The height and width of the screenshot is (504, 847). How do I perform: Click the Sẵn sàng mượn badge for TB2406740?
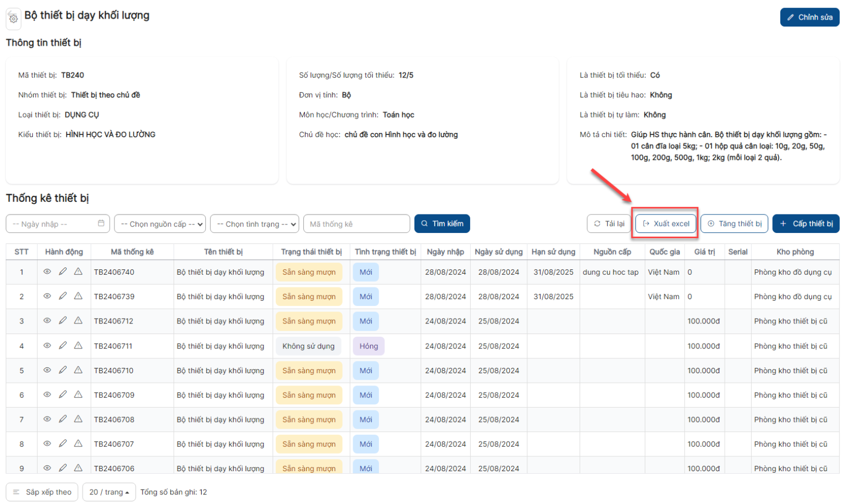tap(309, 272)
